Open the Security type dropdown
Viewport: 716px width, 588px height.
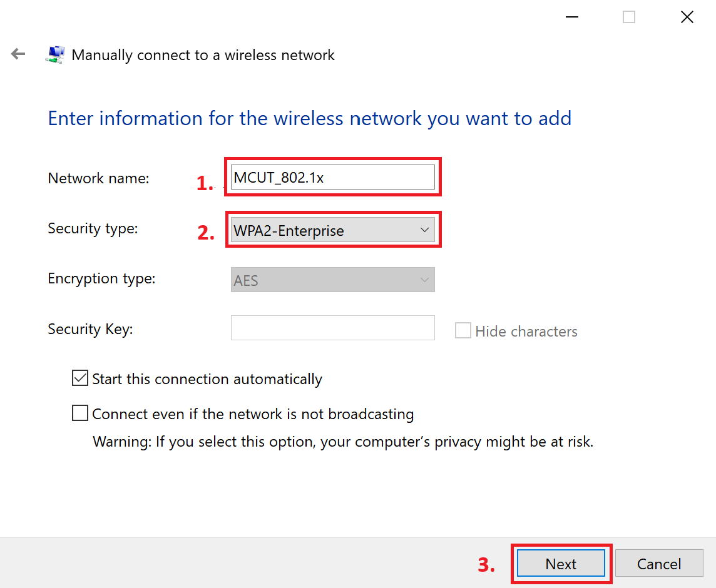[333, 230]
